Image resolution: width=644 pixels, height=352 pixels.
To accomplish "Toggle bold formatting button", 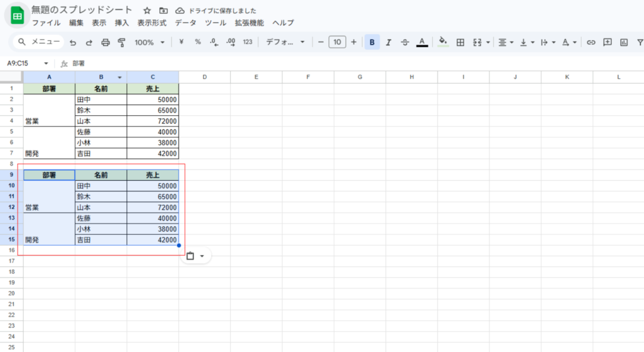I will point(372,42).
